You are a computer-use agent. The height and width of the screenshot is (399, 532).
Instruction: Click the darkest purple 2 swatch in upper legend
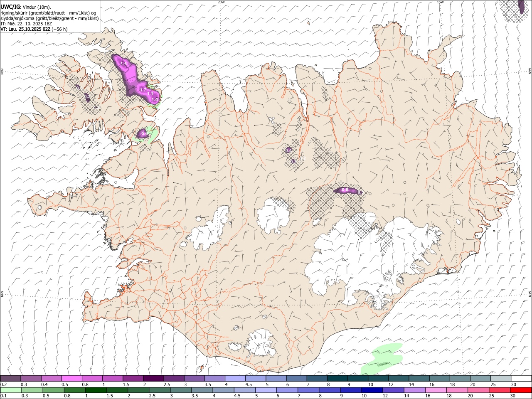tap(153, 379)
